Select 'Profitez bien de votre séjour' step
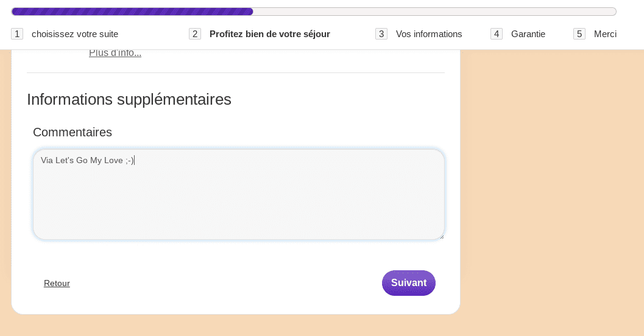The width and height of the screenshot is (644, 336). click(x=270, y=34)
